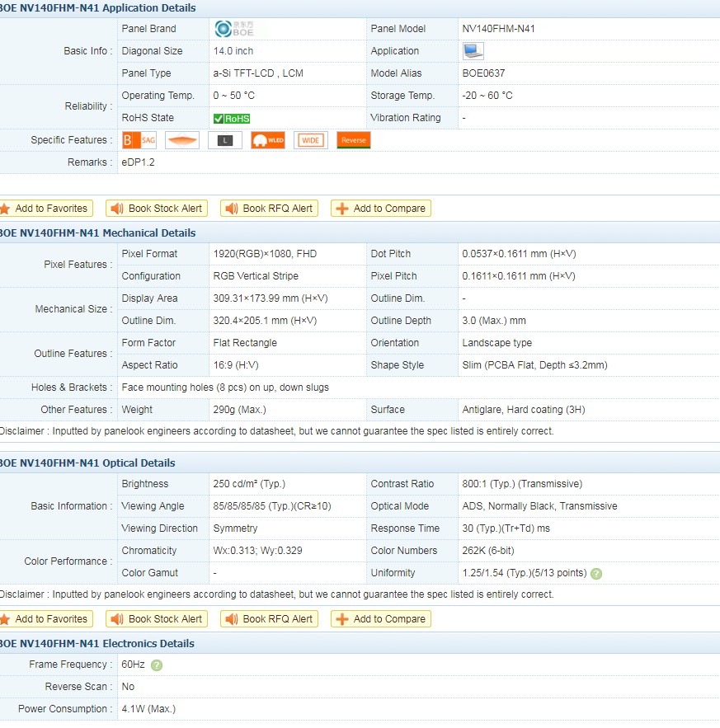
Task: Click the Face mounting holes description
Action: point(225,387)
